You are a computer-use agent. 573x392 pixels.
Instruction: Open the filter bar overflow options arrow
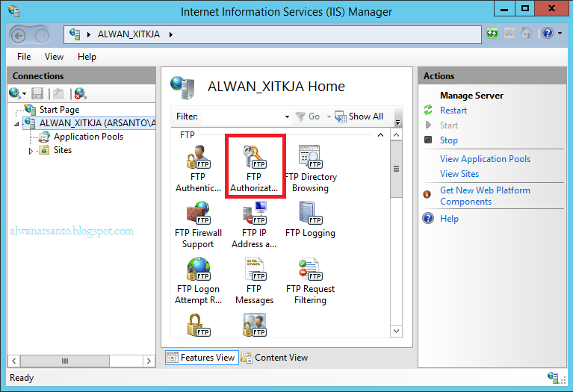tap(398, 122)
